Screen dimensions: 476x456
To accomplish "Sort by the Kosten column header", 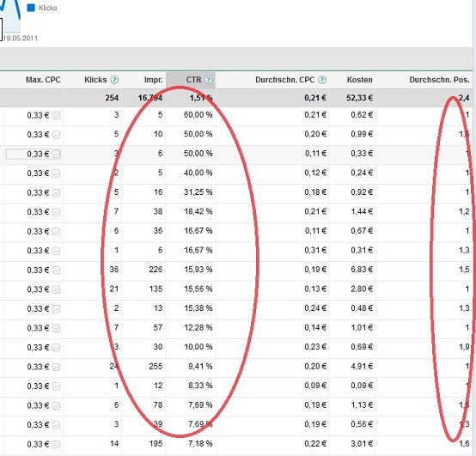I will pos(360,80).
